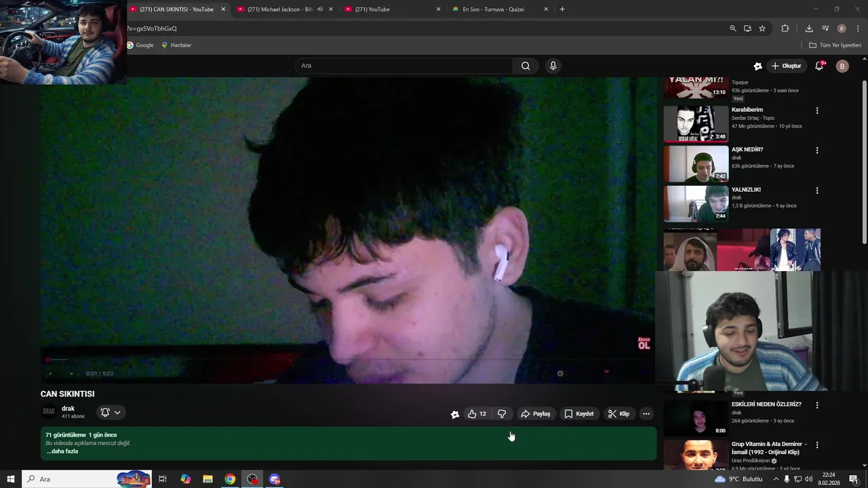The height and width of the screenshot is (488, 868).
Task: Click the page vertical scrollbar
Action: click(x=865, y=163)
